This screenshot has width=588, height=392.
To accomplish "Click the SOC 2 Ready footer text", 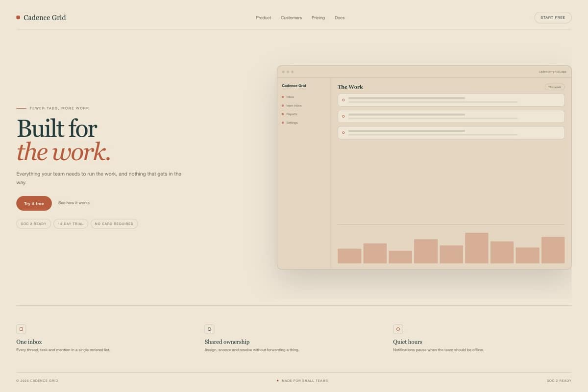I will coord(559,381).
